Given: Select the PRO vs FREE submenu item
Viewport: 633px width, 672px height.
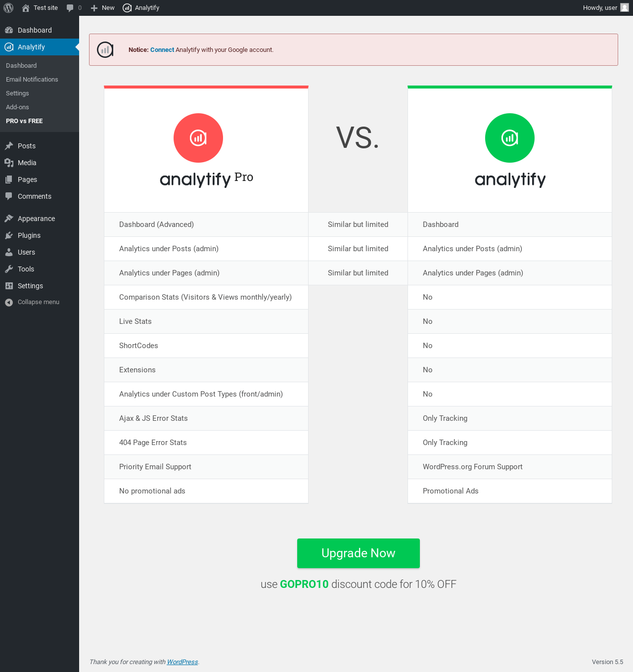Looking at the screenshot, I should (x=24, y=121).
